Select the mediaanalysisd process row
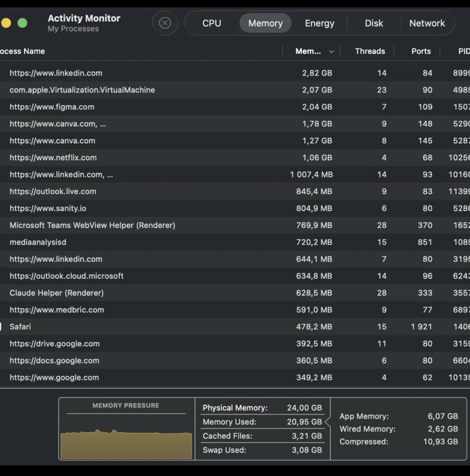This screenshot has height=476, width=470. pyautogui.click(x=235, y=242)
